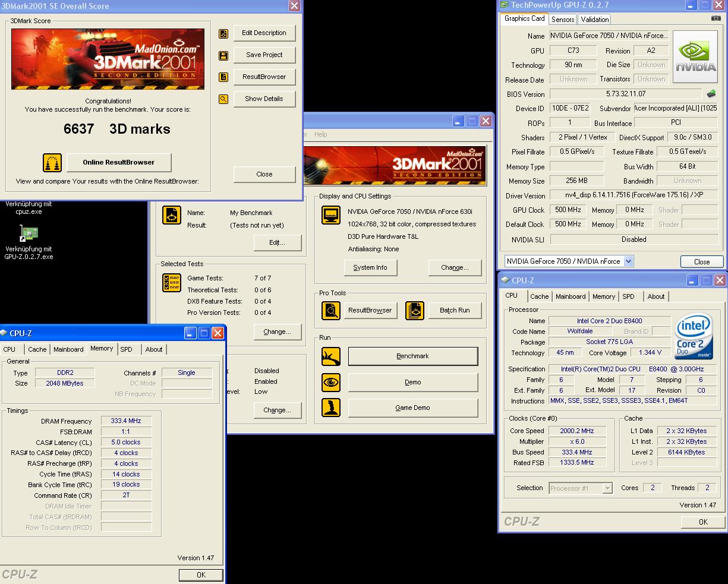Click the 6637 3D marks score text
The width and height of the screenshot is (728, 584).
[117, 129]
